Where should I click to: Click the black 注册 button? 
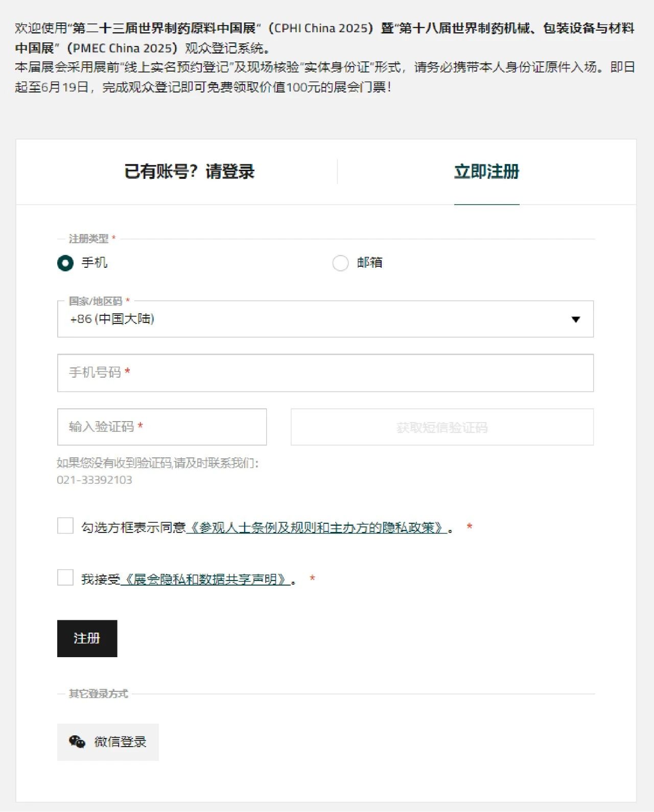87,638
